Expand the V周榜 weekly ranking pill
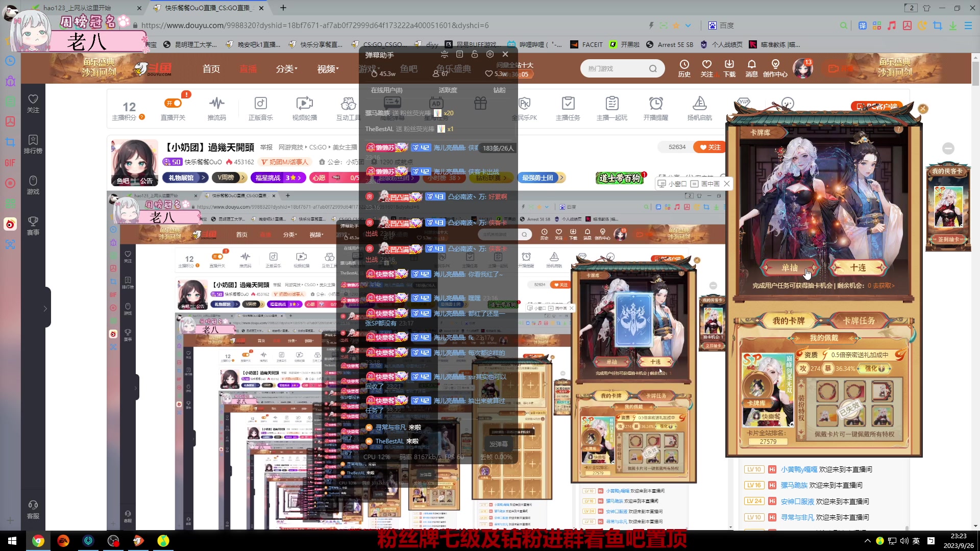The width and height of the screenshot is (980, 551). point(230,178)
